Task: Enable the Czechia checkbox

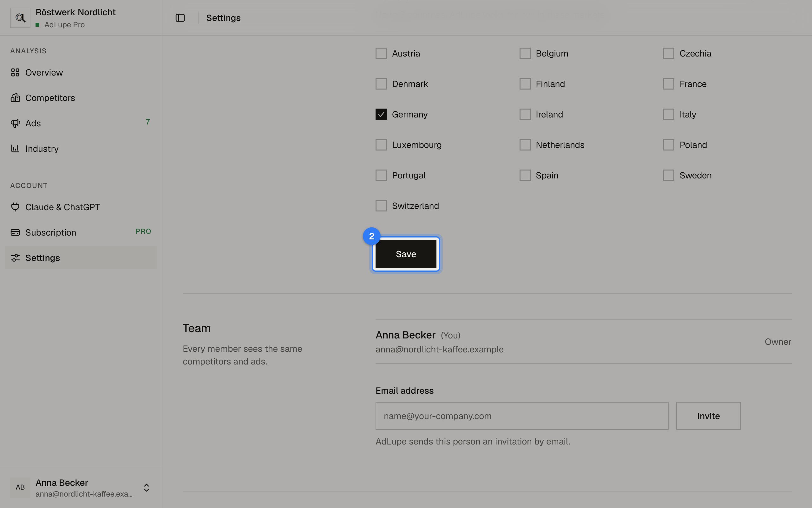Action: point(668,53)
